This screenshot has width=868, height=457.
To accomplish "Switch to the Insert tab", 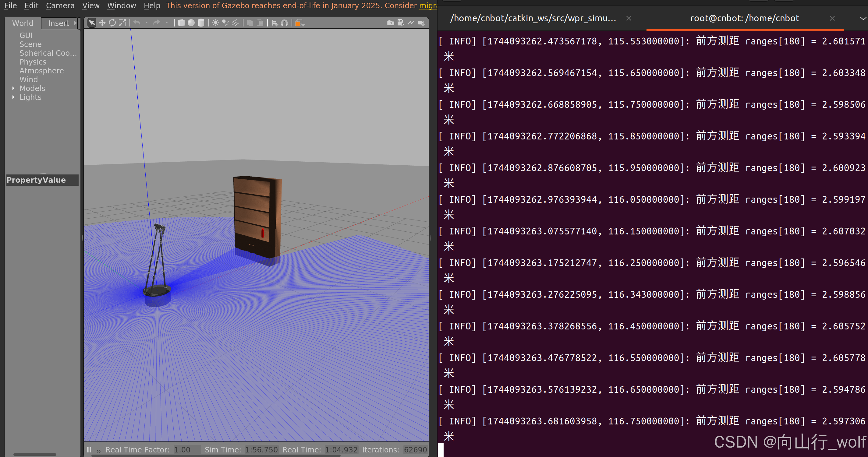I will tap(58, 23).
